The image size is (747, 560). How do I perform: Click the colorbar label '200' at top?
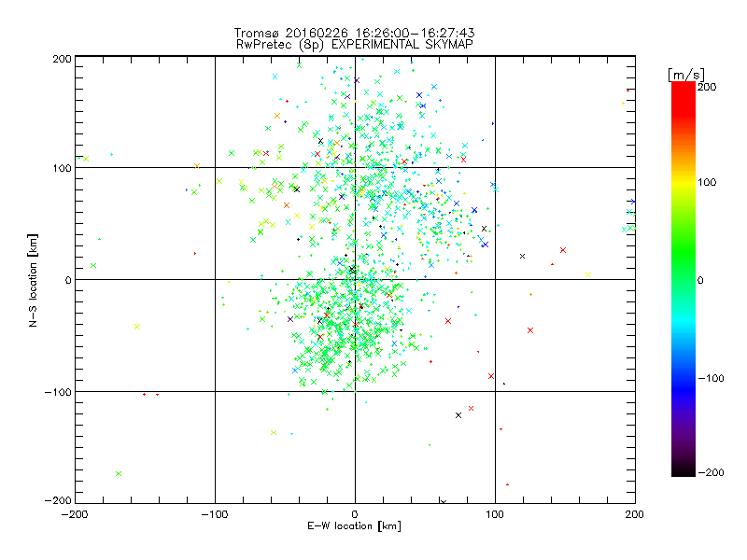click(x=707, y=87)
